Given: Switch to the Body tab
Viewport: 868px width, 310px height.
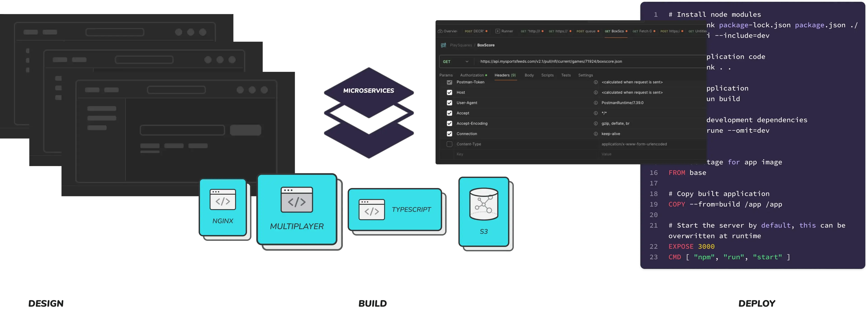Looking at the screenshot, I should (x=529, y=75).
